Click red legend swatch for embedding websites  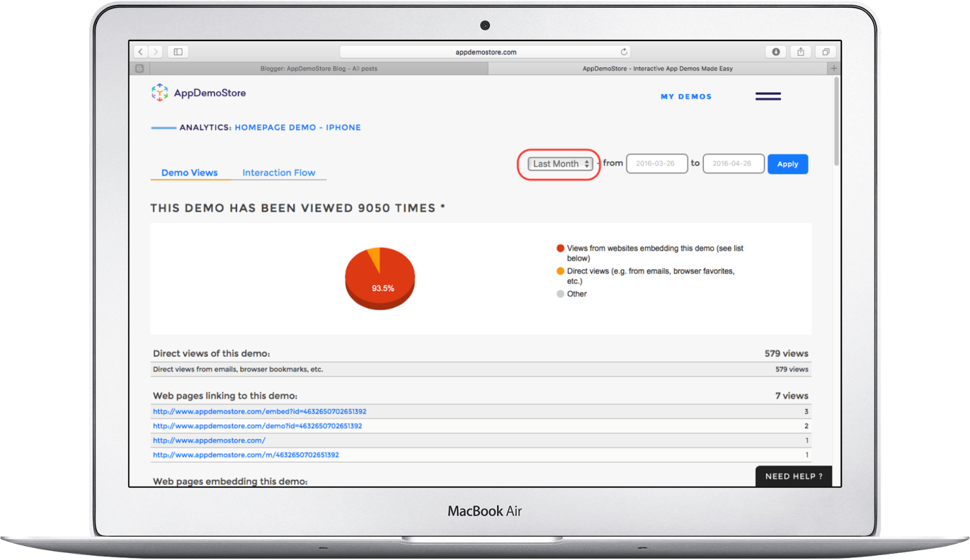560,248
